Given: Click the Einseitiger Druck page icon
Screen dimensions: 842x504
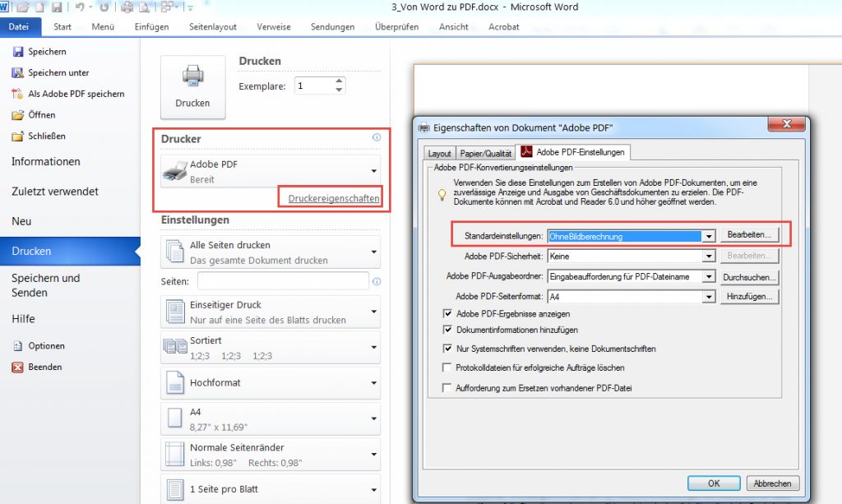Looking at the screenshot, I should tap(176, 312).
